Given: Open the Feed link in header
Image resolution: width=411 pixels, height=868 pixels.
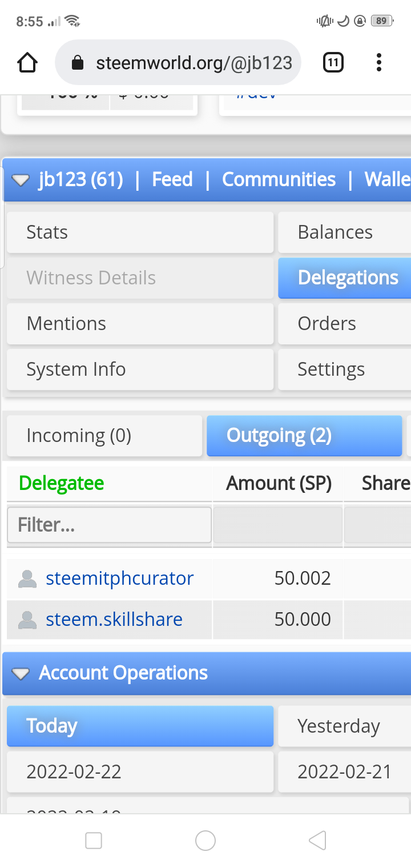Looking at the screenshot, I should point(172,180).
